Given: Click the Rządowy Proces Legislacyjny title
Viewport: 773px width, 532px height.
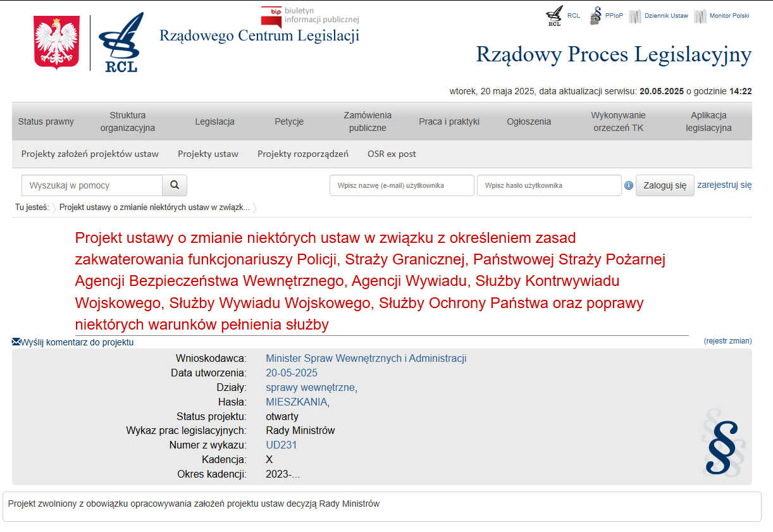Looking at the screenshot, I should pos(614,54).
